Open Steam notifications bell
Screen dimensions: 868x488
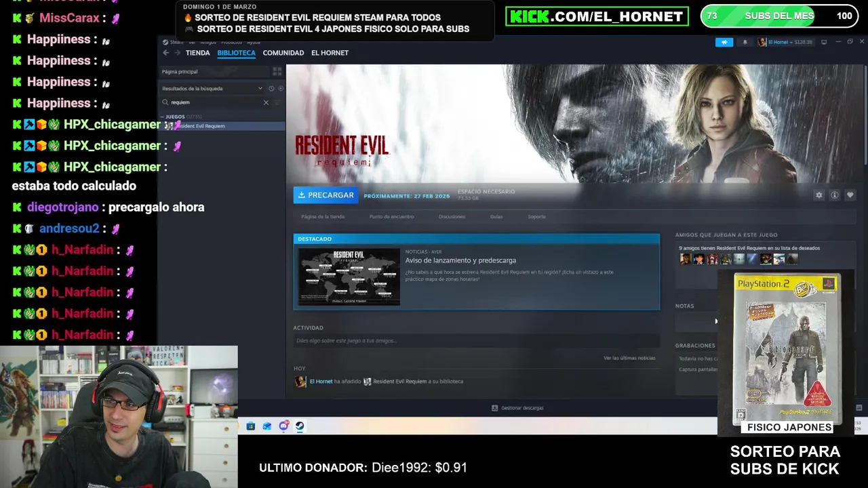[745, 42]
